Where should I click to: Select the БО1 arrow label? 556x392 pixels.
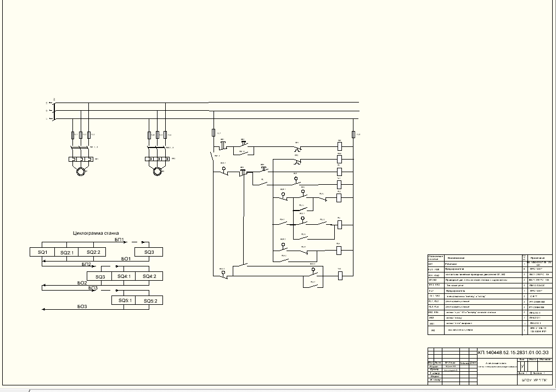point(126,259)
